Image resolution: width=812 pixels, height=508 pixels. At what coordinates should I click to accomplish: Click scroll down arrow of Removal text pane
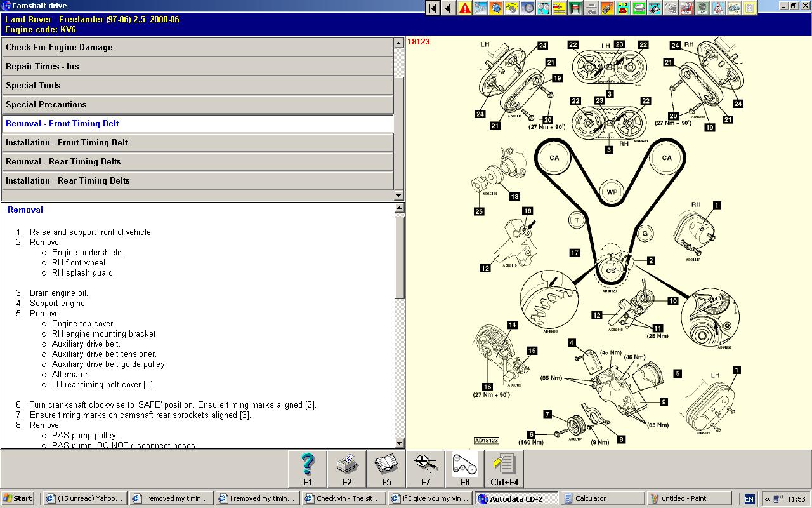tap(400, 443)
